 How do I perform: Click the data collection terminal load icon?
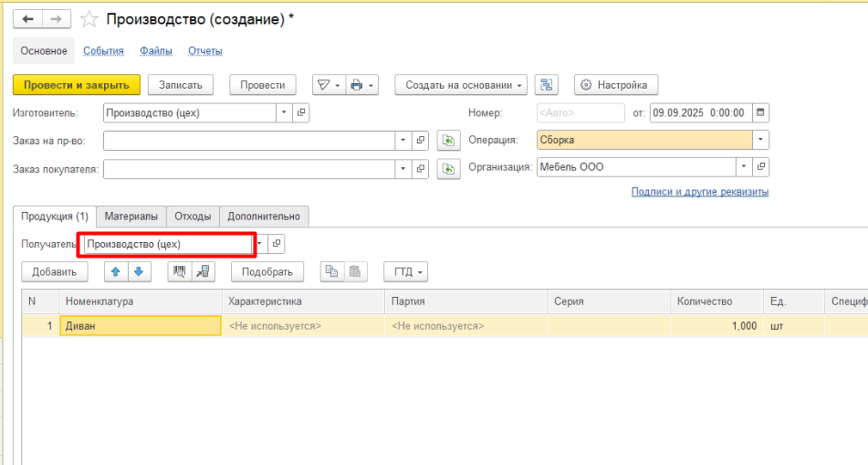tap(204, 271)
